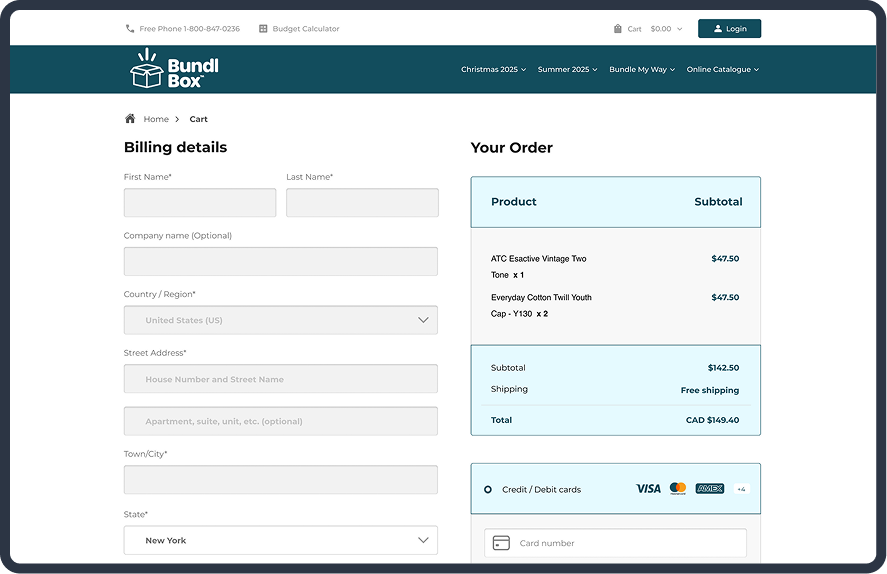Click the Login button
This screenshot has width=887, height=574.
(729, 28)
